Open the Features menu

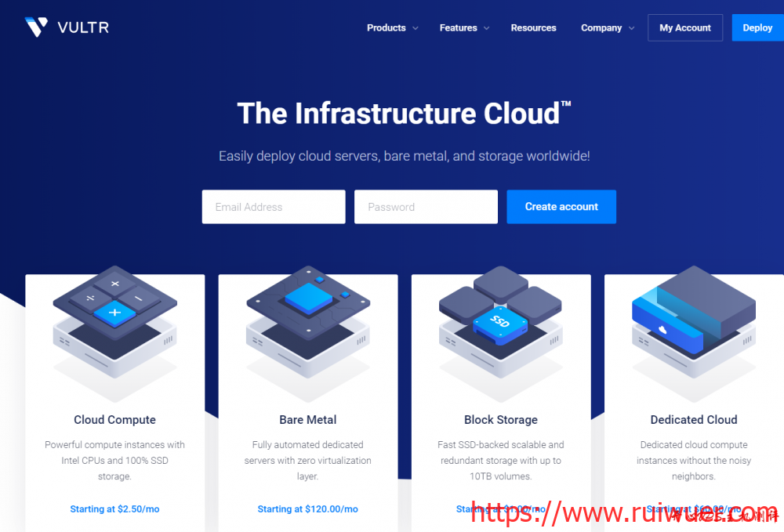(x=458, y=28)
